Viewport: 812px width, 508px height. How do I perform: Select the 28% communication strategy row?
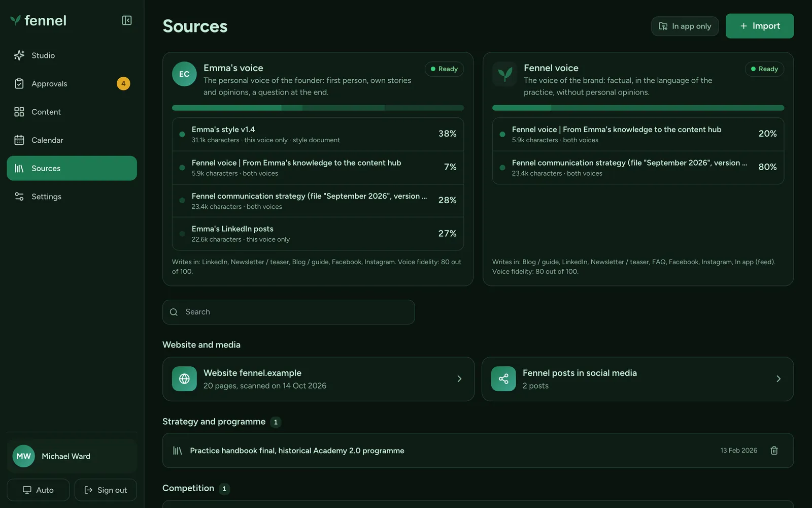318,201
